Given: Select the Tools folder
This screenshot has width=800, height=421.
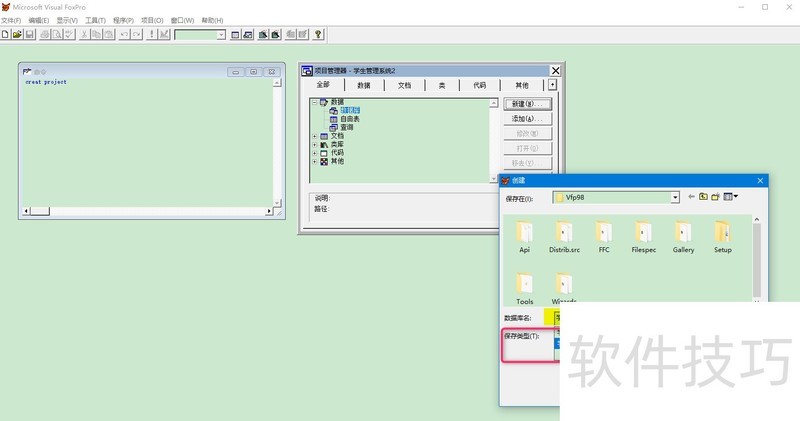Looking at the screenshot, I should tap(524, 289).
